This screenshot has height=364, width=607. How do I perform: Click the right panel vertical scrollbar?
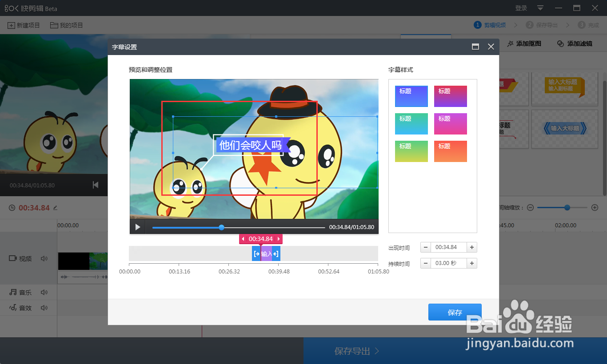click(x=604, y=138)
